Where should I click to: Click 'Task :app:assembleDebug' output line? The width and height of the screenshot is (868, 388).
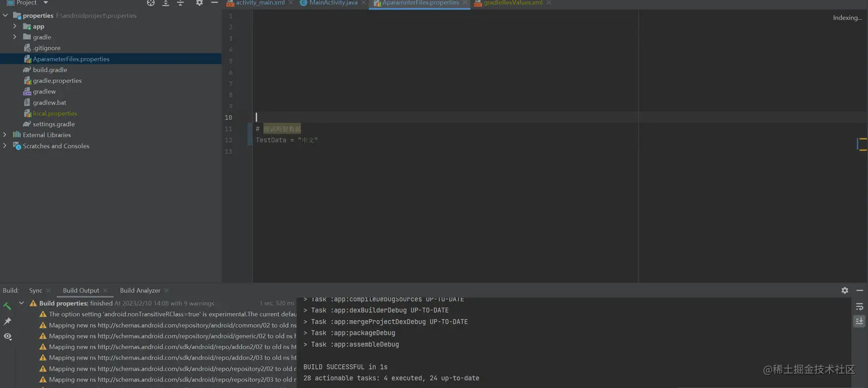(351, 344)
